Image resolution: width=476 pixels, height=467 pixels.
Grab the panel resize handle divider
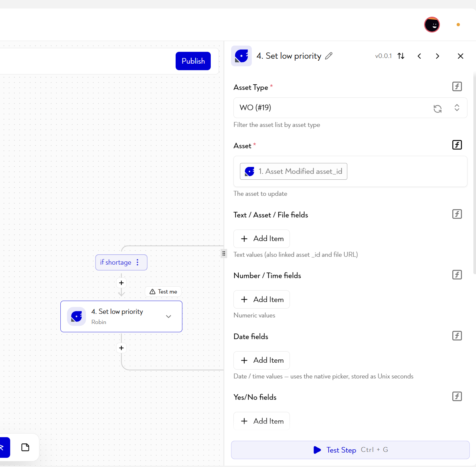(224, 254)
